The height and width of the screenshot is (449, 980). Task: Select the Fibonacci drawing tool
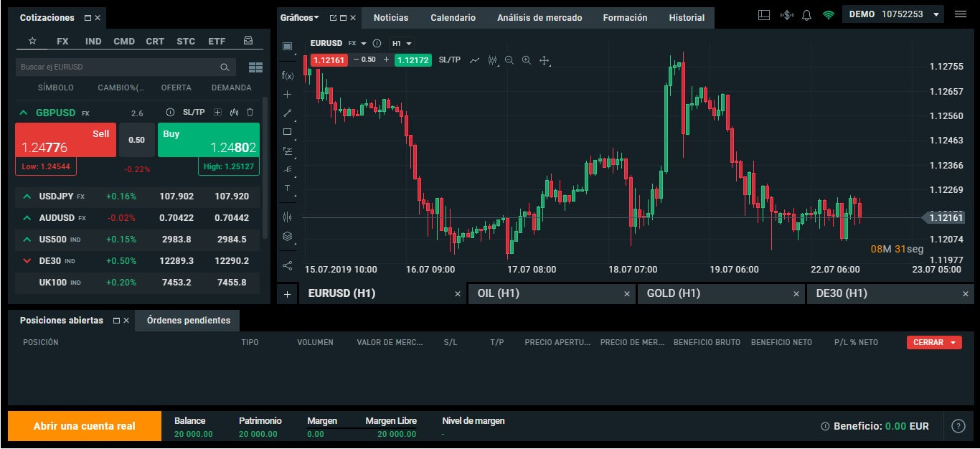287,151
